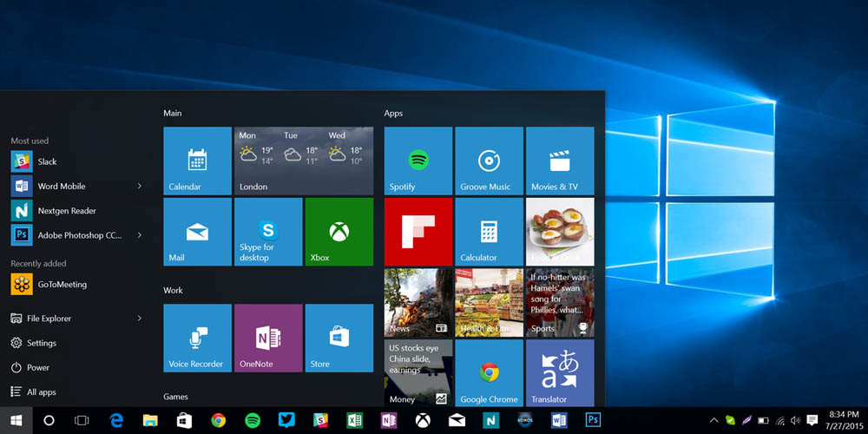
Task: Open the Sports tile about Hamels
Action: click(x=560, y=302)
